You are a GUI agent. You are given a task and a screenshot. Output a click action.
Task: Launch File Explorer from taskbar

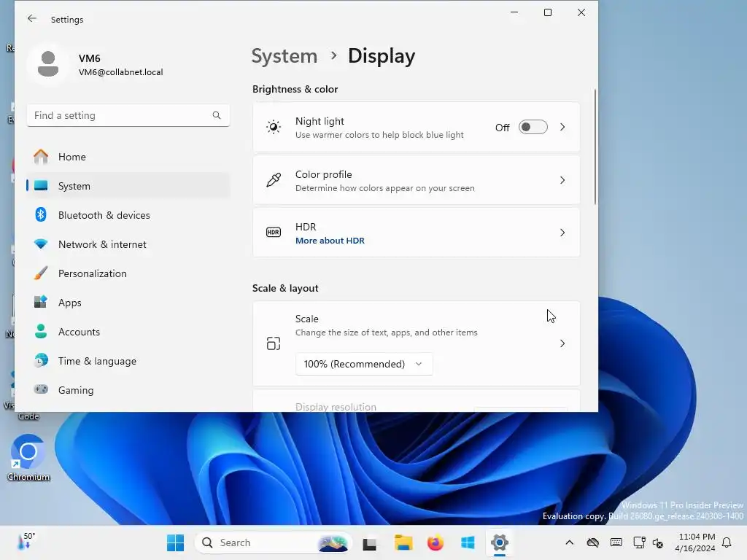tap(403, 542)
